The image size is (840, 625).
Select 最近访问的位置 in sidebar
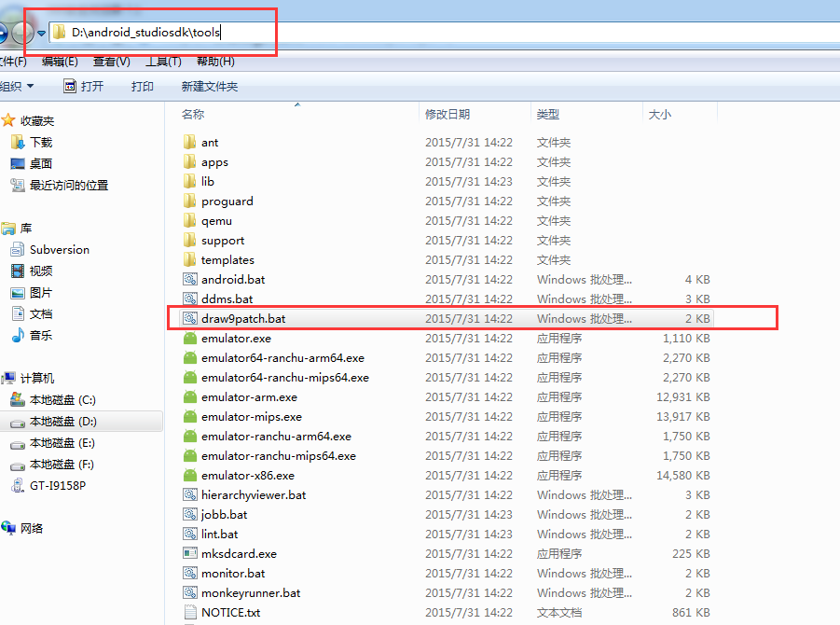(x=60, y=185)
